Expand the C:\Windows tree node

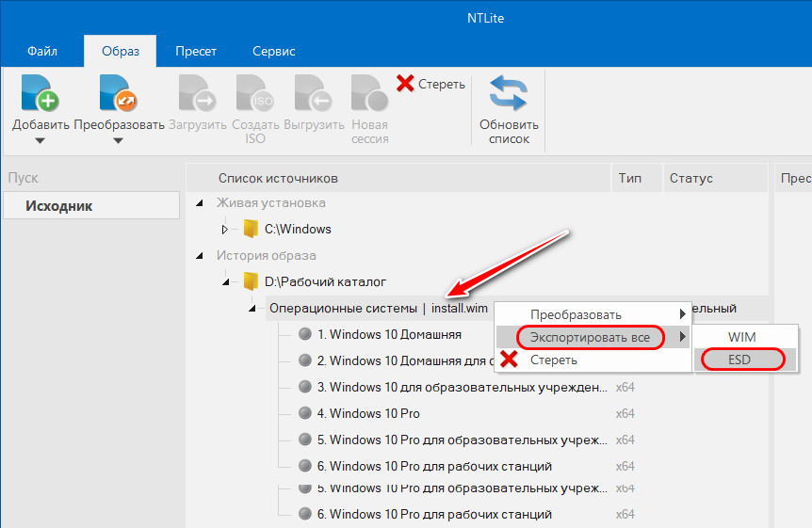point(225,229)
